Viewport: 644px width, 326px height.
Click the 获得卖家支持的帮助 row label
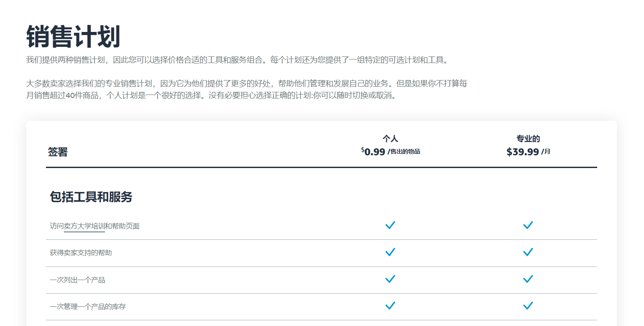(81, 253)
